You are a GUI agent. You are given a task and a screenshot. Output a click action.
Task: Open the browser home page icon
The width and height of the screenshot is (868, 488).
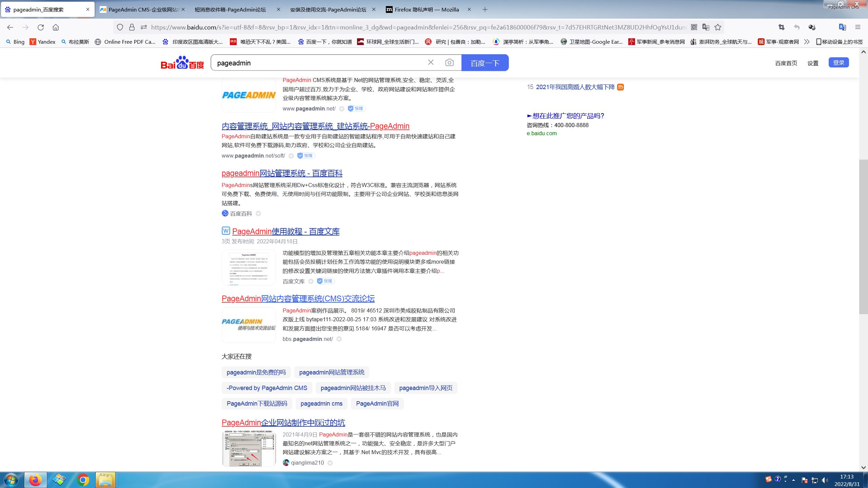pos(56,27)
